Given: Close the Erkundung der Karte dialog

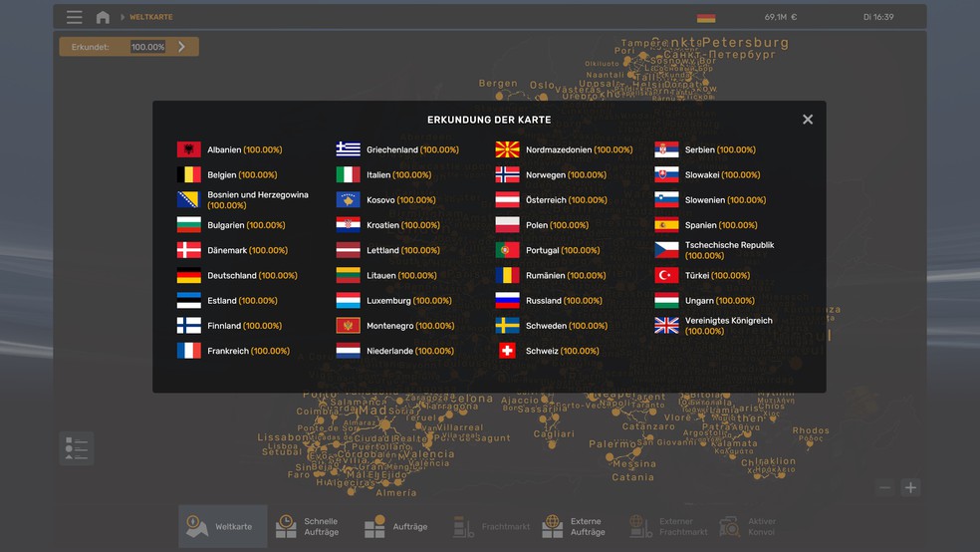Looking at the screenshot, I should coord(808,120).
